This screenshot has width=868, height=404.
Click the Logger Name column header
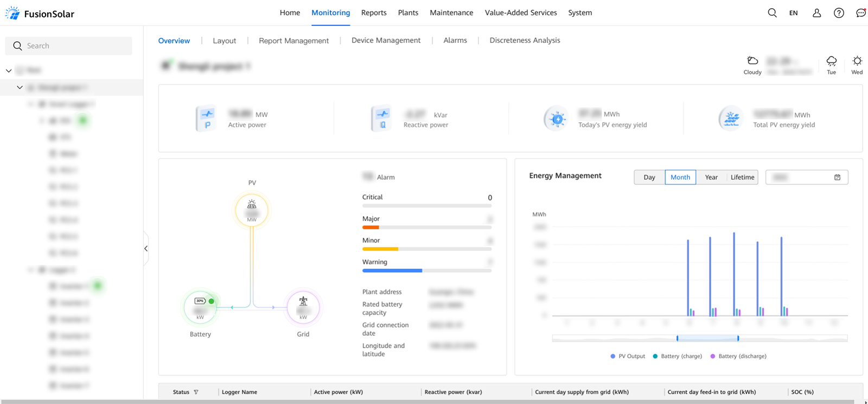[239, 392]
